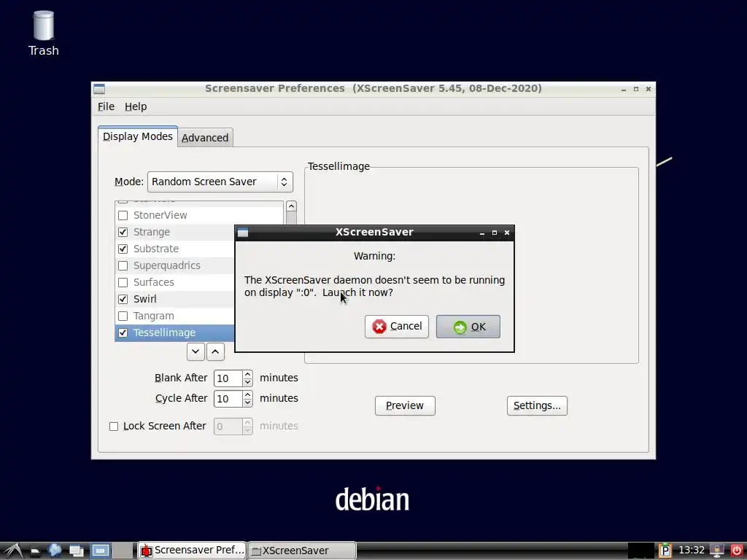747x560 pixels.
Task: Open the Trash desktop icon
Action: pyautogui.click(x=43, y=34)
